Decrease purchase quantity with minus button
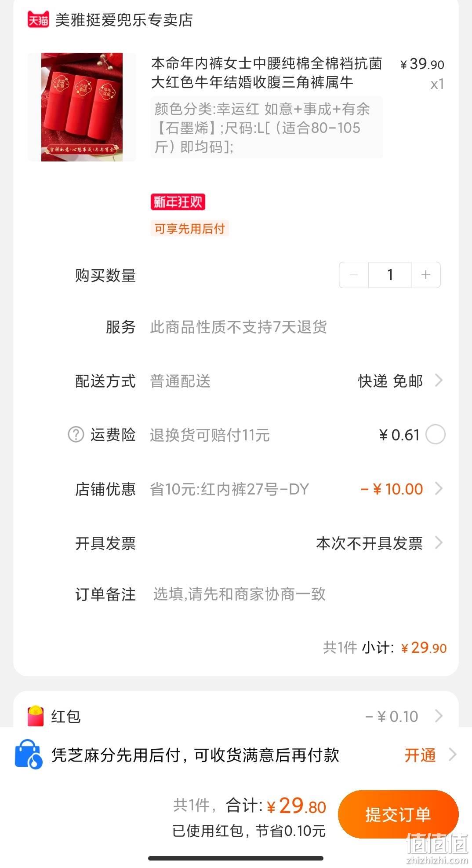Image resolution: width=472 pixels, height=868 pixels. [354, 275]
